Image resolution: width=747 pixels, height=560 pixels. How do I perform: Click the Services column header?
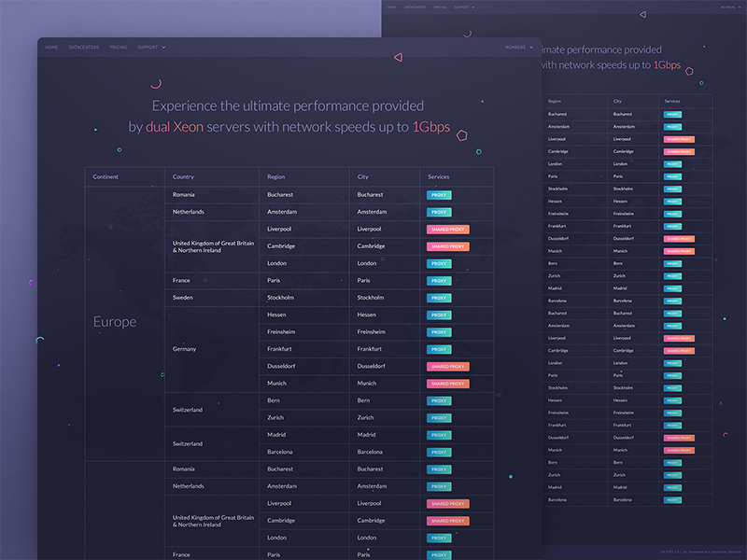pos(439,176)
